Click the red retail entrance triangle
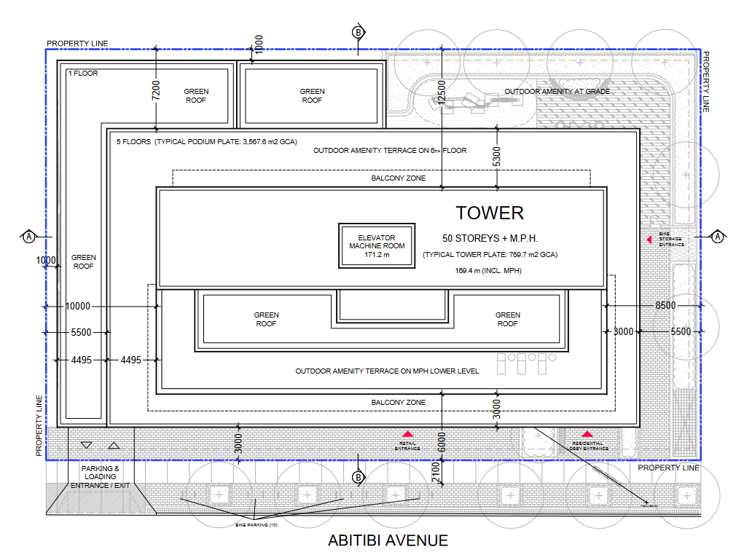744x560 pixels. point(408,434)
